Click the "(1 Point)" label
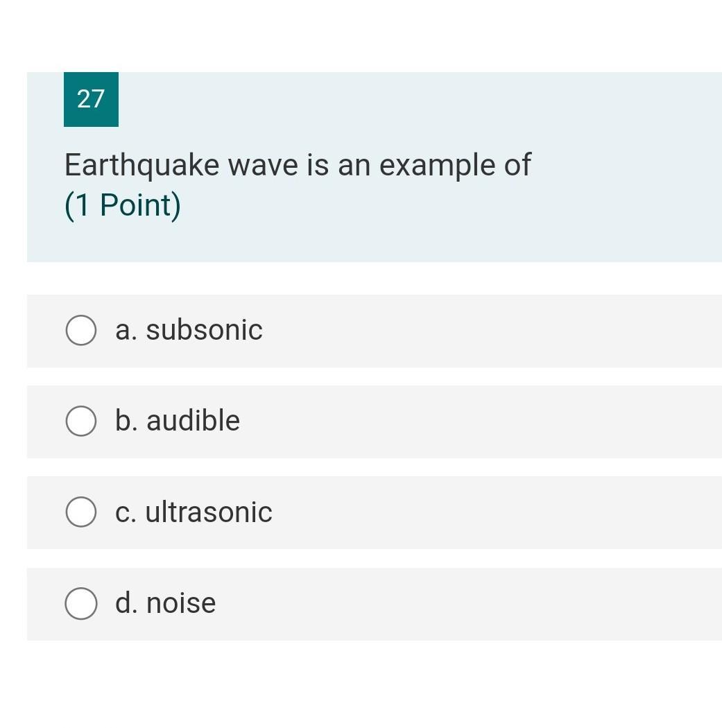Image resolution: width=722 pixels, height=728 pixels. tap(123, 206)
